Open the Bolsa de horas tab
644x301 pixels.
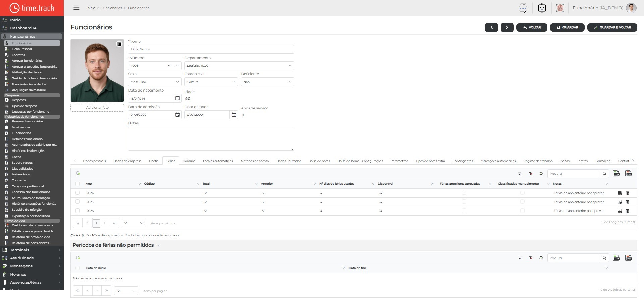coord(319,161)
